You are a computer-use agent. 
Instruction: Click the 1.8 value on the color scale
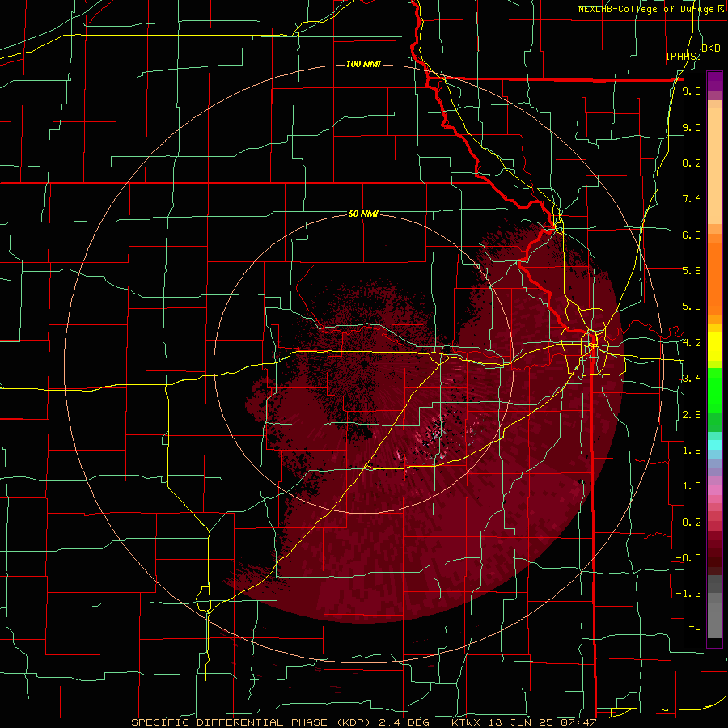(692, 451)
